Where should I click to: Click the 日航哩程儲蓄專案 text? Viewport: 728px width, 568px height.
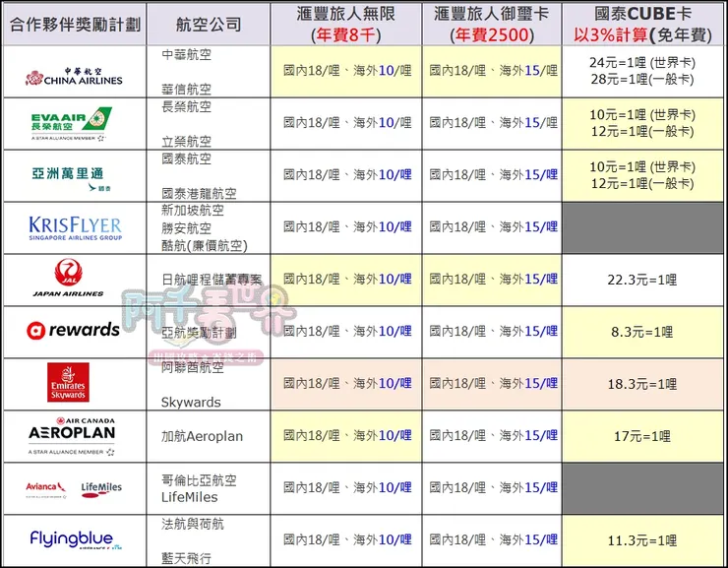coord(212,280)
